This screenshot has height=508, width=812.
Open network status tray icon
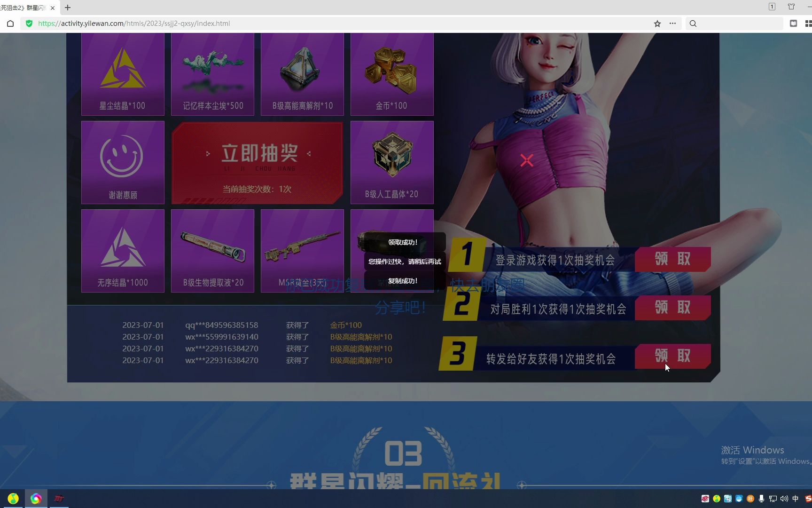[x=773, y=499]
